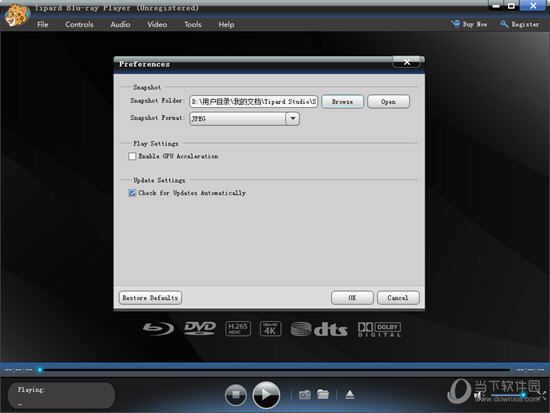Screen dimensions: 550x413
Task: Open the Help menu
Action: click(x=226, y=25)
